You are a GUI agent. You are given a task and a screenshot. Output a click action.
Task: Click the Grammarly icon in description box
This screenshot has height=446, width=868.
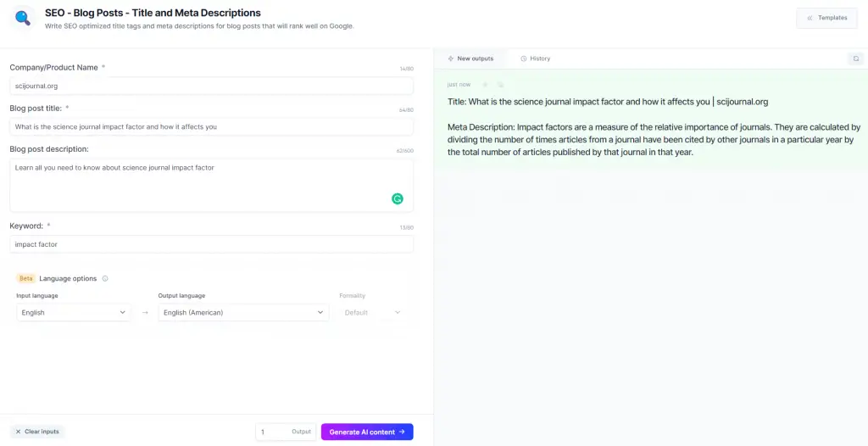click(x=398, y=198)
